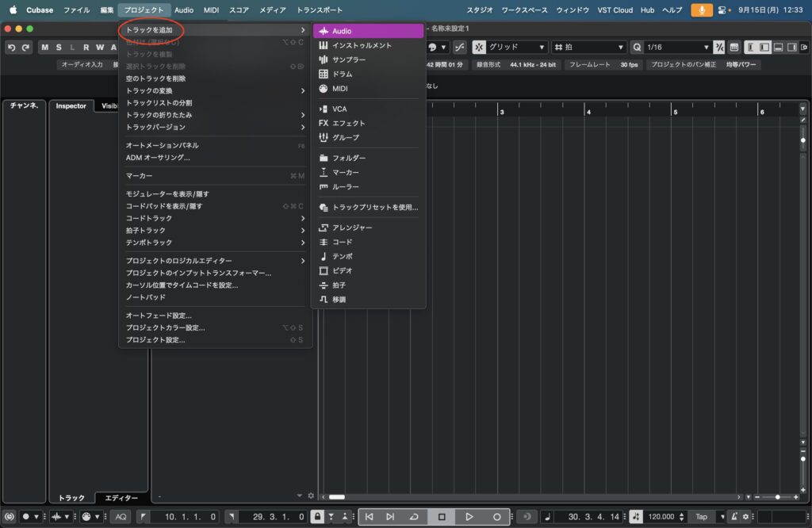Toggle the cycle loop button
Viewport: 812px width, 528px height.
click(x=414, y=517)
